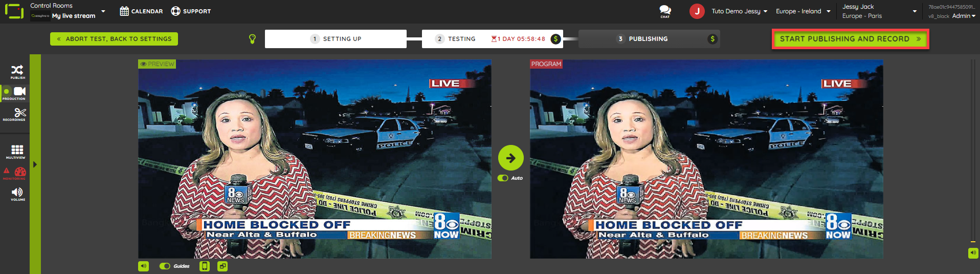Click the red hourglass timer icon
The width and height of the screenshot is (980, 274).
click(x=494, y=39)
